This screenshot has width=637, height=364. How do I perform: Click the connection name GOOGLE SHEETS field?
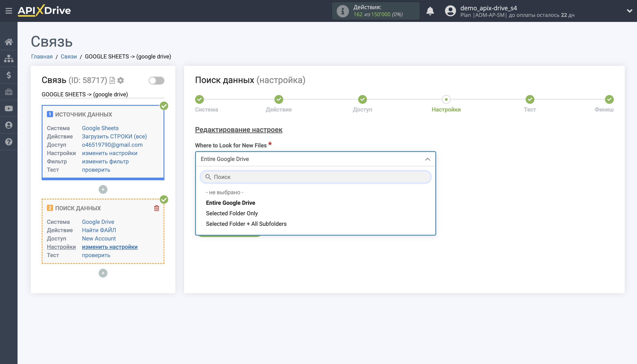[x=103, y=94]
